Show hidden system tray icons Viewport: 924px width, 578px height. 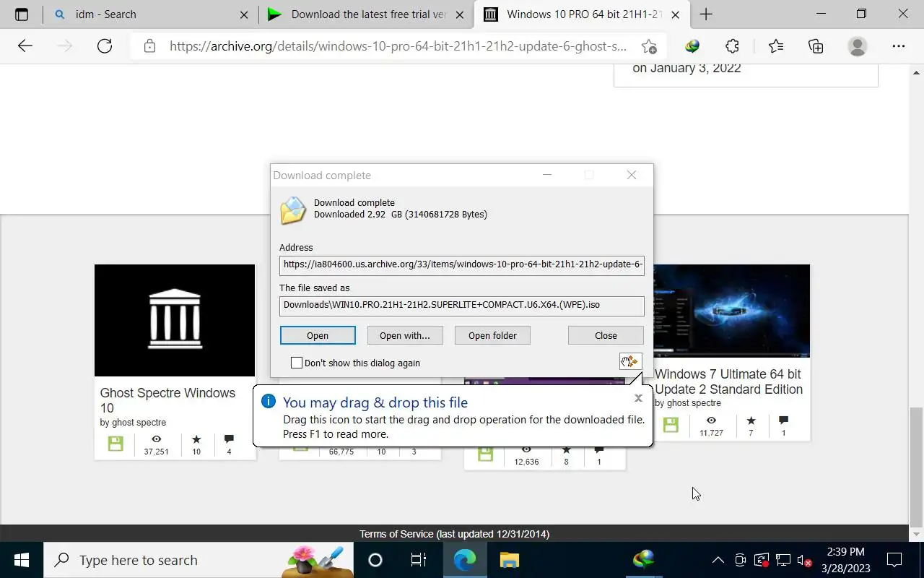(x=718, y=560)
